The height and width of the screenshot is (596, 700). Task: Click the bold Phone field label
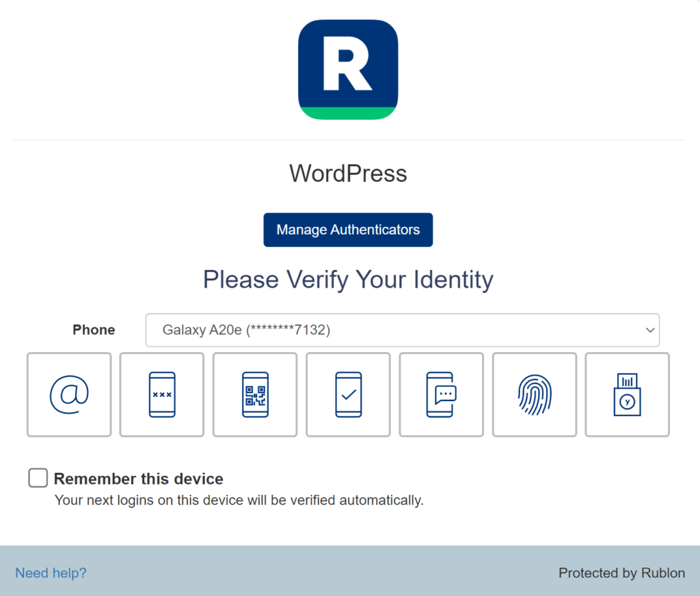point(94,330)
